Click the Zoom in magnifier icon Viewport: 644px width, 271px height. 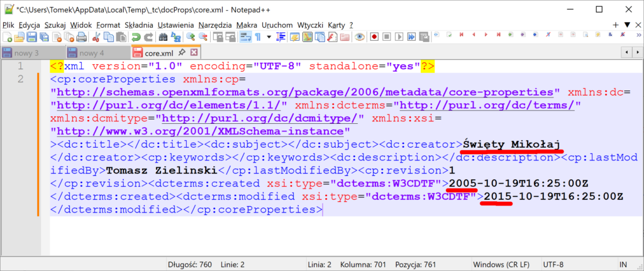coord(191,37)
